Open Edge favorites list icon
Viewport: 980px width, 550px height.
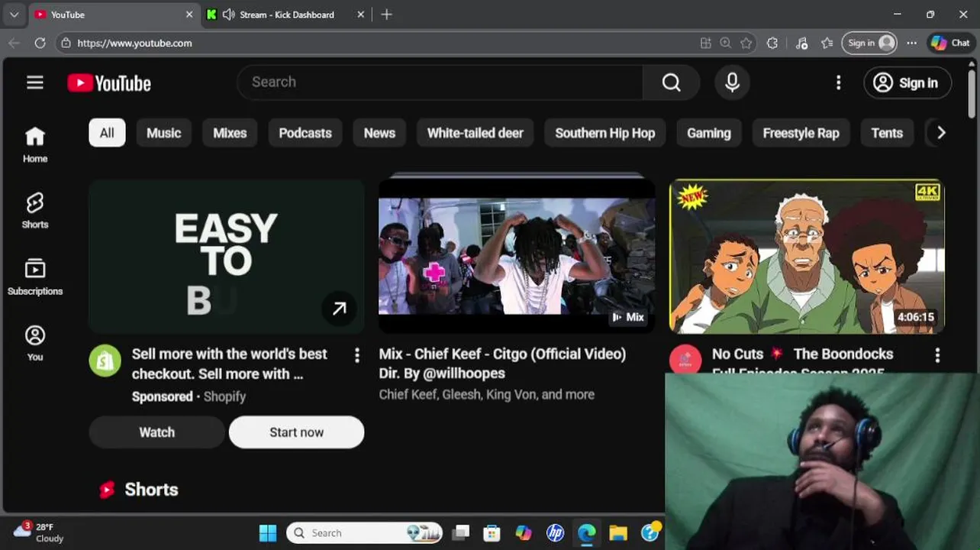pos(827,44)
